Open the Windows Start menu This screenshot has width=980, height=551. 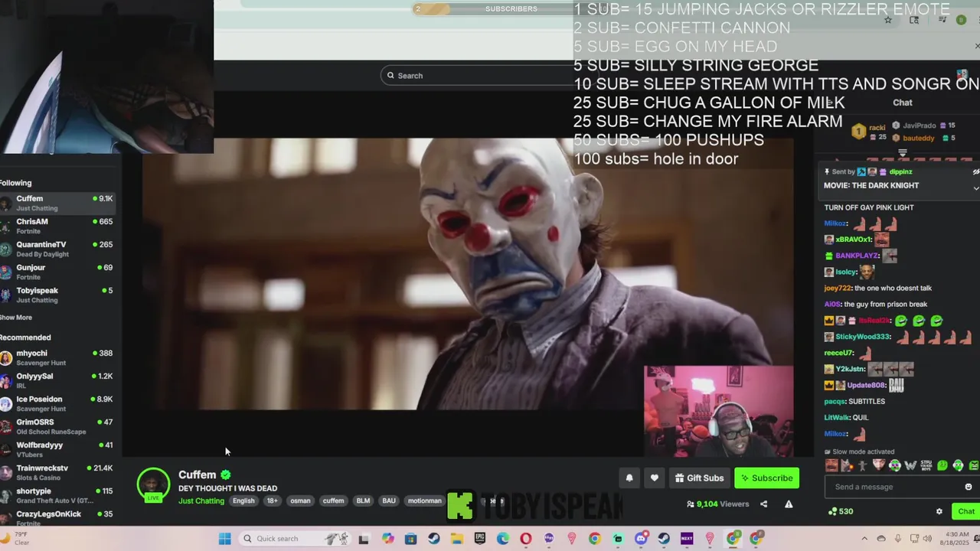click(224, 539)
